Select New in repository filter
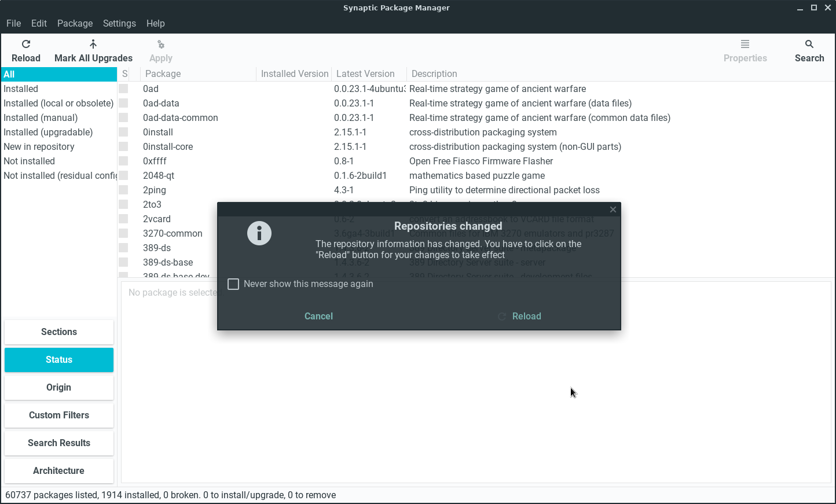The height and width of the screenshot is (504, 836). tap(59, 146)
